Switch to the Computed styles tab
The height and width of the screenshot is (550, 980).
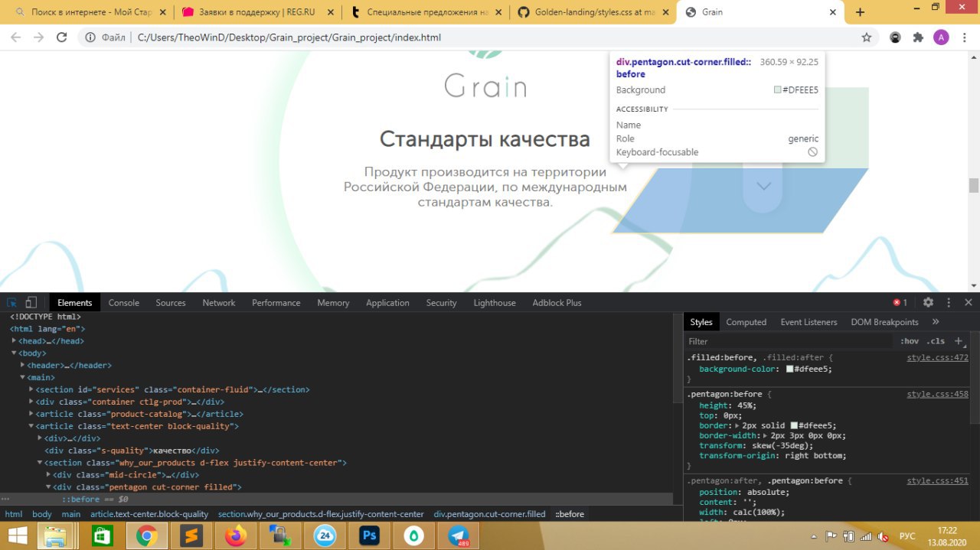746,322
